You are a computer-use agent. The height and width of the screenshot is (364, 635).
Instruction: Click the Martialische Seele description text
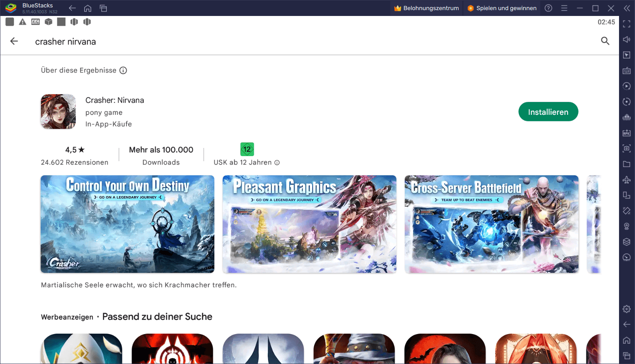pos(139,285)
